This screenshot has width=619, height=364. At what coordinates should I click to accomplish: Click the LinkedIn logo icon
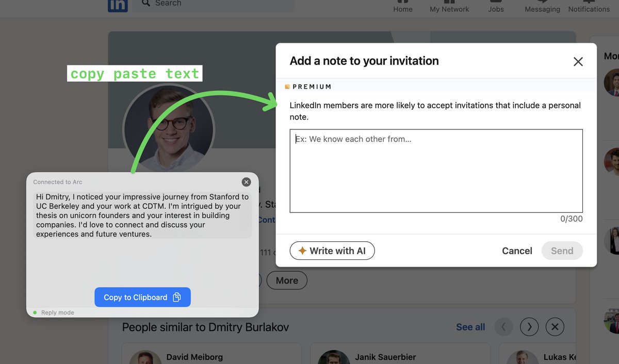pyautogui.click(x=118, y=5)
